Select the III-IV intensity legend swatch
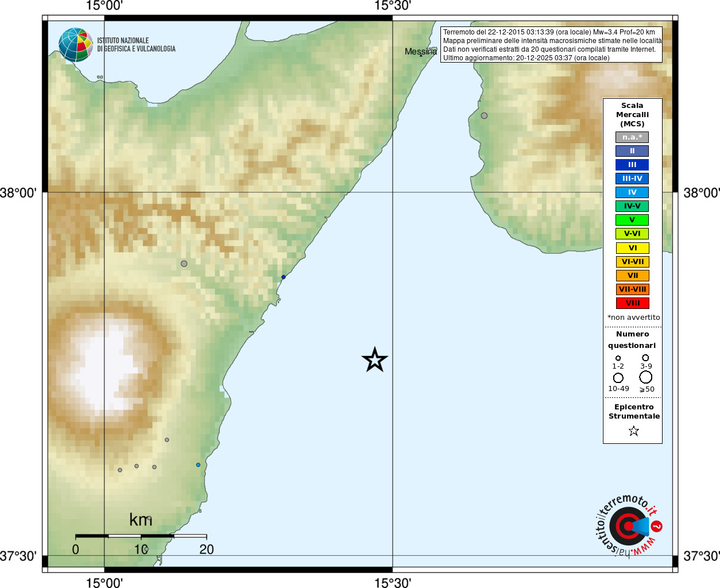The image size is (720, 588). [632, 179]
